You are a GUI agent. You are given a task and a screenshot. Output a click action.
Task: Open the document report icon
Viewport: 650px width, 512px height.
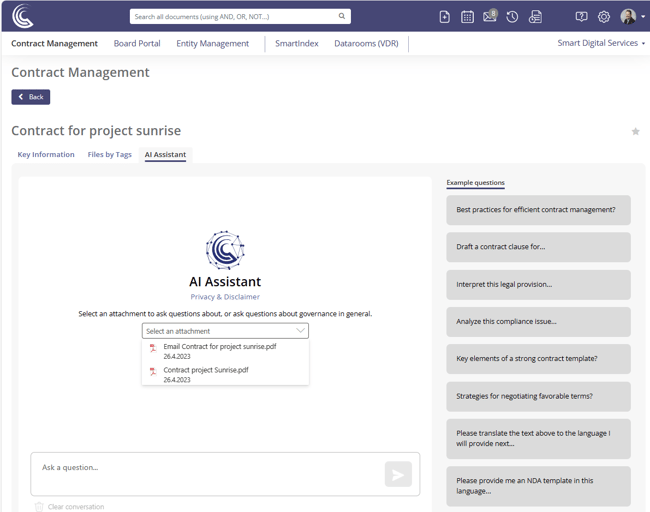coord(535,17)
